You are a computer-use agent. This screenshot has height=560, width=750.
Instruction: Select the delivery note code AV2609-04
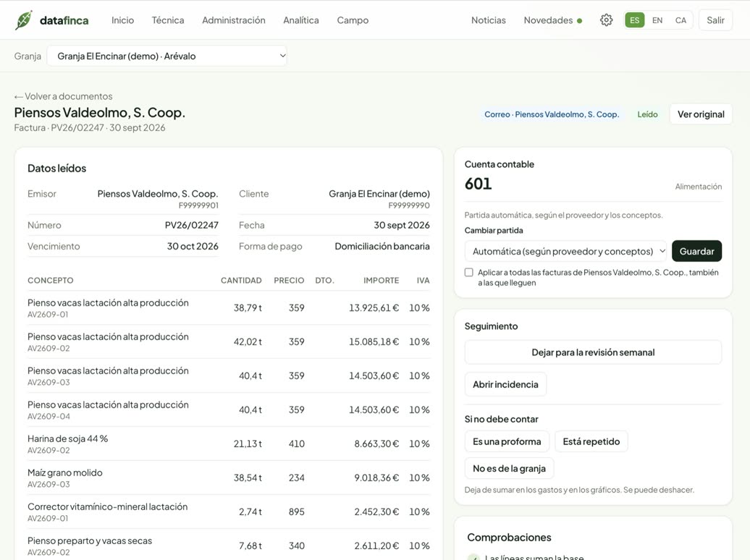coord(49,417)
